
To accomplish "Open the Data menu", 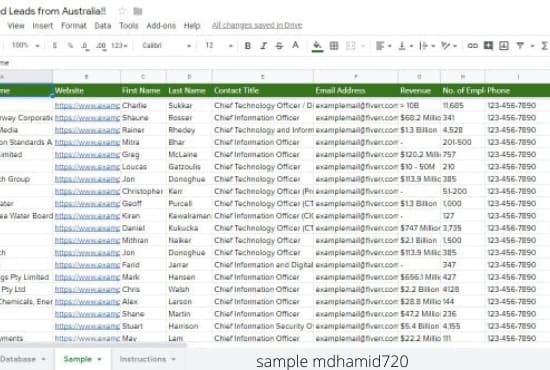I will 103,26.
